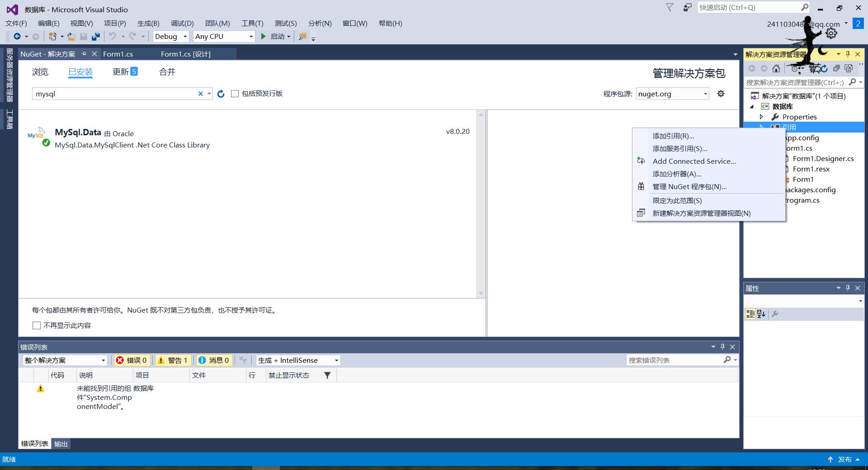This screenshot has height=470, width=868.
Task: Open the error list scope dropdown
Action: (x=65, y=360)
